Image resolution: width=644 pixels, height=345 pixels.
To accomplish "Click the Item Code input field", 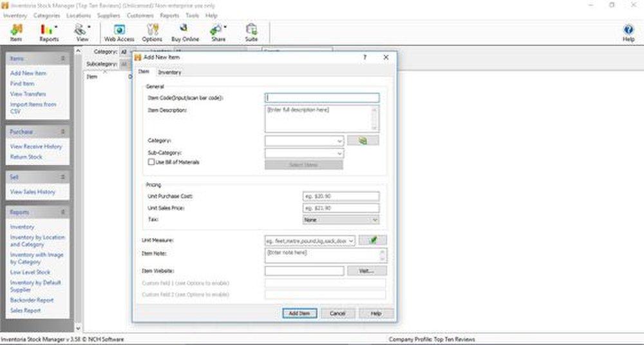I will pyautogui.click(x=322, y=98).
